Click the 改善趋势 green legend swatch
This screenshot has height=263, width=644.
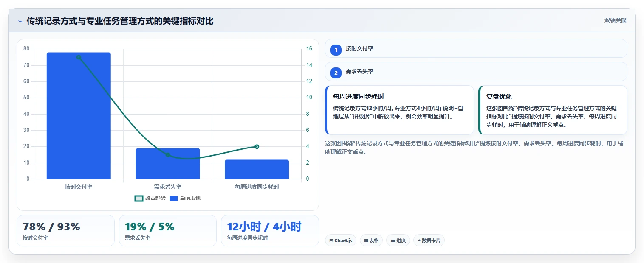point(138,198)
